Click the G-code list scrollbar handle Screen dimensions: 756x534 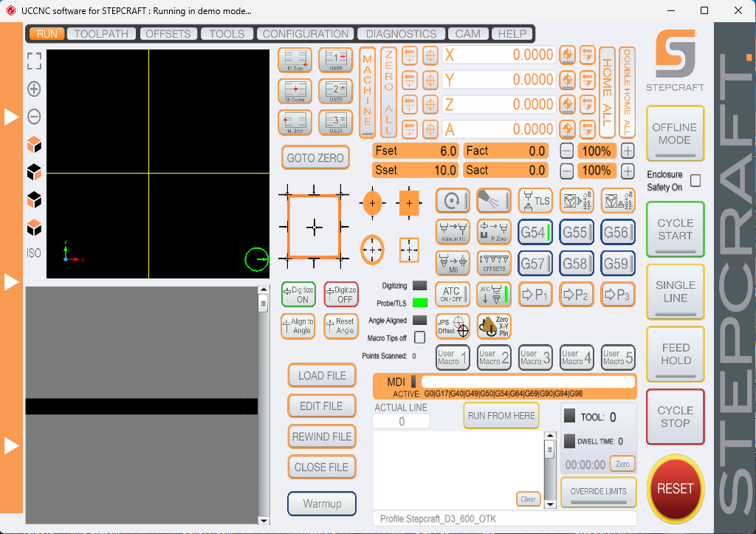264,304
